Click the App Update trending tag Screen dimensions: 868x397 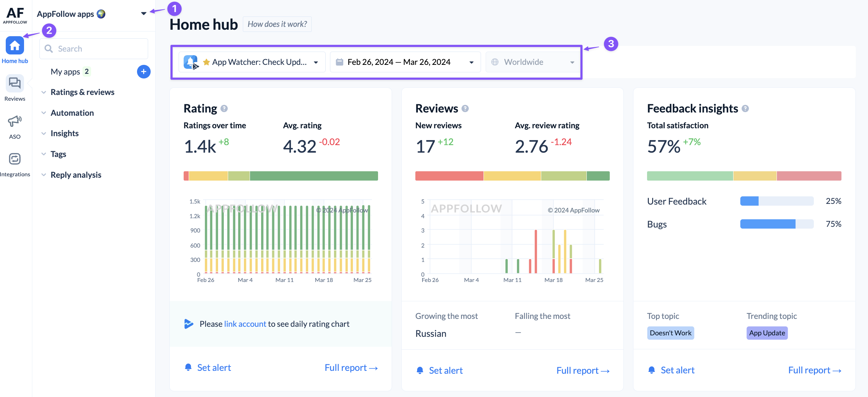pos(767,333)
